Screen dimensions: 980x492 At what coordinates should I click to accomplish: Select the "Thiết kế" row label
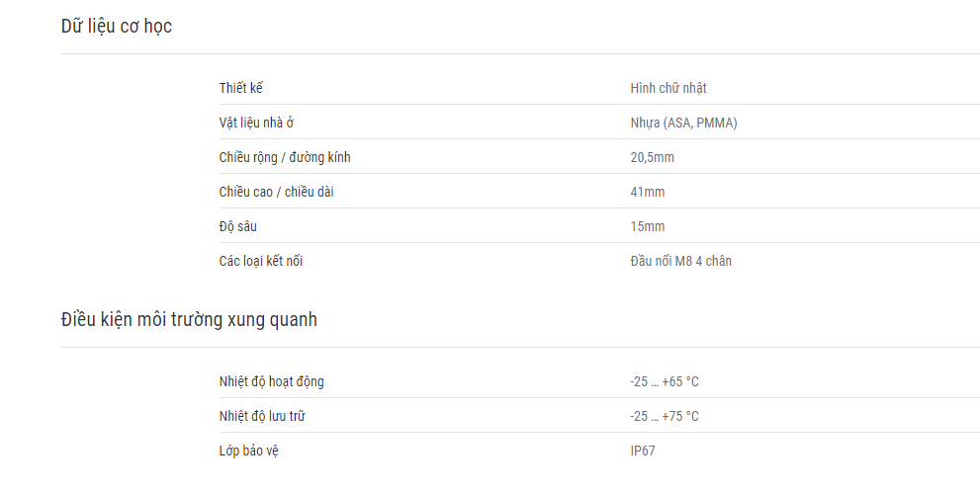(241, 88)
